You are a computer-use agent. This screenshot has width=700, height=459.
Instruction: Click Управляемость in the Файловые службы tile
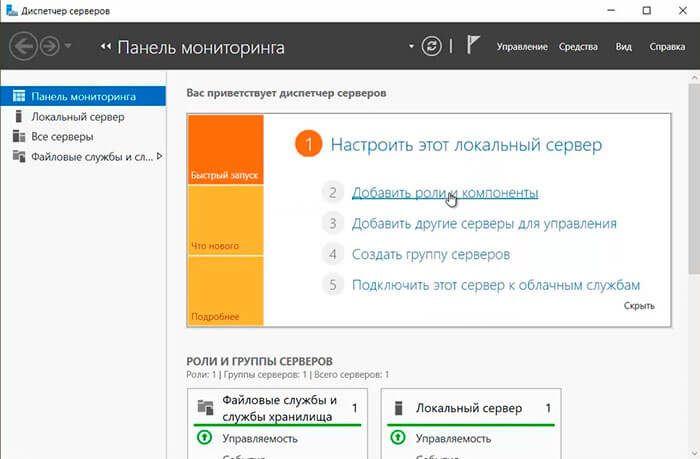click(260, 438)
